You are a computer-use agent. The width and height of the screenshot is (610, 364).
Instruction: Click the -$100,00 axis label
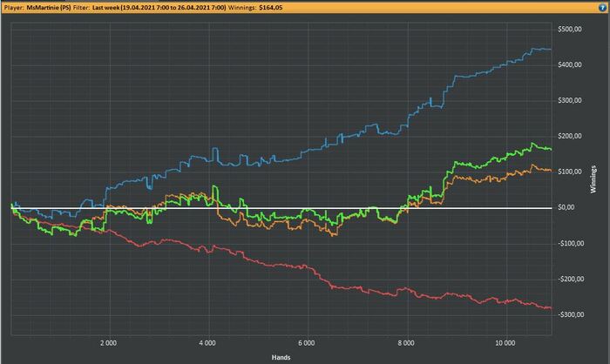[571, 244]
